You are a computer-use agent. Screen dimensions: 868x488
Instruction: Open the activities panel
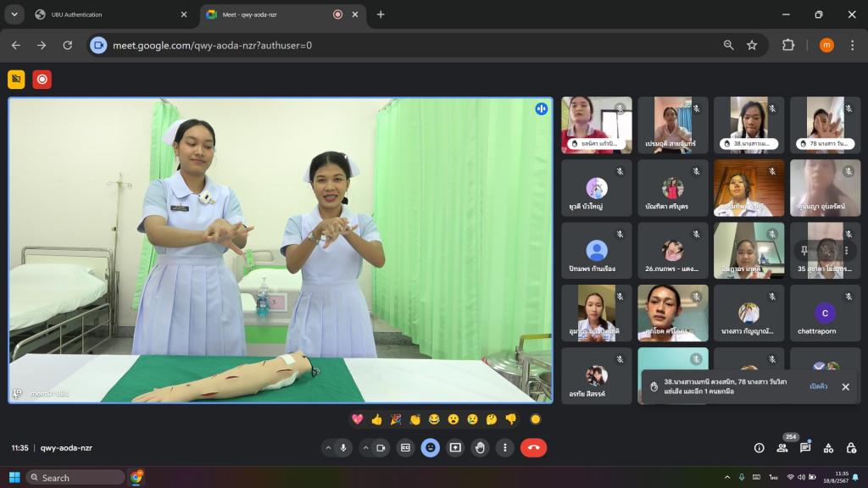click(x=828, y=447)
